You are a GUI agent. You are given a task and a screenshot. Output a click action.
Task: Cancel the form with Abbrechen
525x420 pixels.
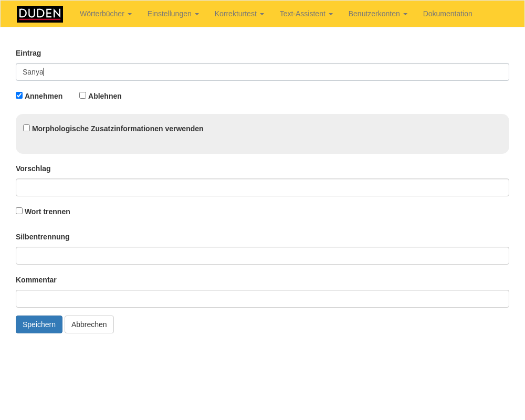tap(89, 324)
